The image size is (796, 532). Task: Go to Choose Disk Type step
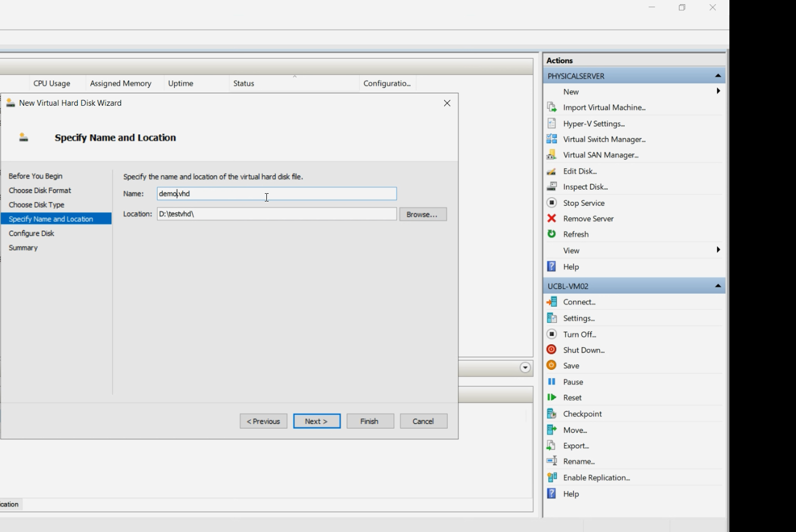36,204
